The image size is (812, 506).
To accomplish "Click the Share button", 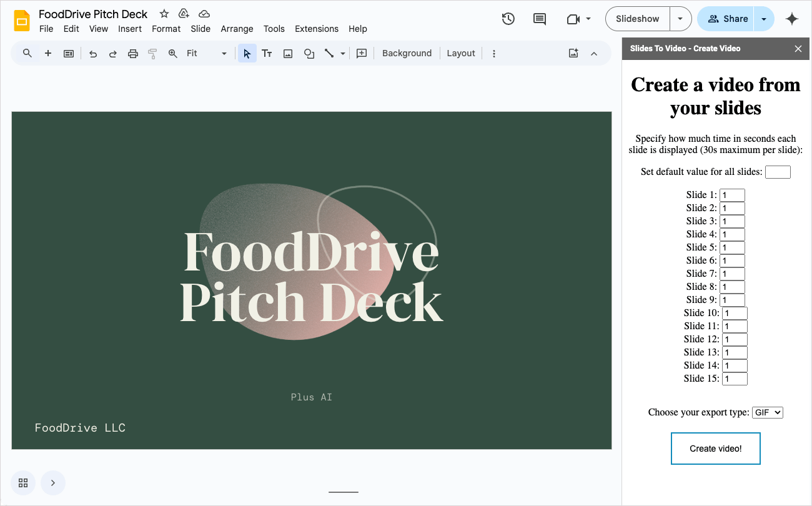I will (x=726, y=19).
